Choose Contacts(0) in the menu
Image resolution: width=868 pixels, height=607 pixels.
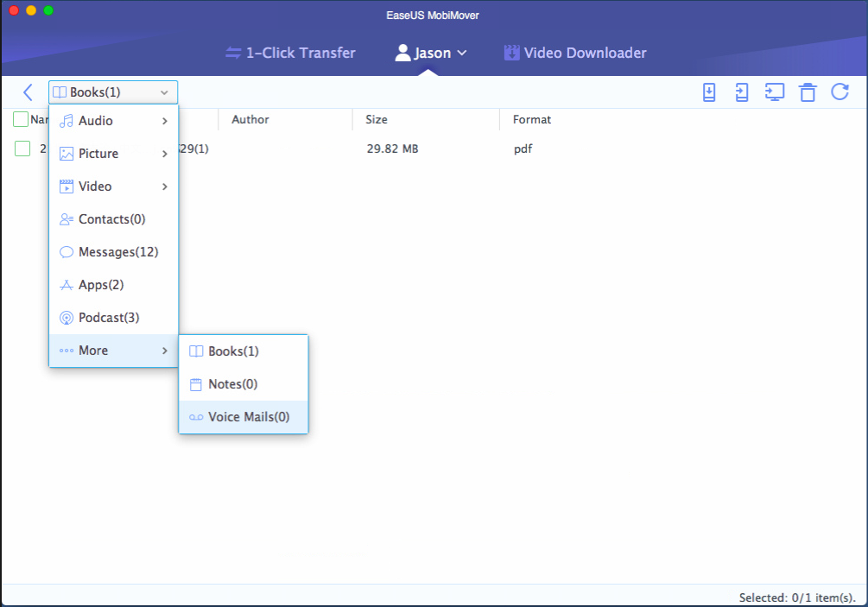pos(113,219)
